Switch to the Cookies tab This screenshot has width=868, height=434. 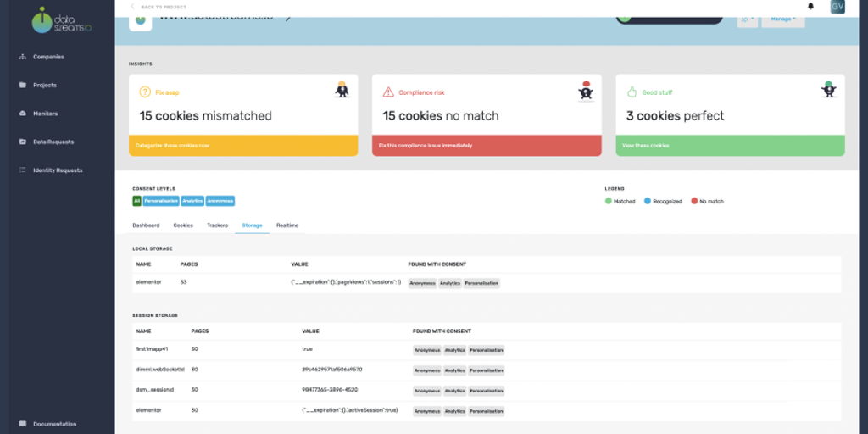pyautogui.click(x=183, y=225)
